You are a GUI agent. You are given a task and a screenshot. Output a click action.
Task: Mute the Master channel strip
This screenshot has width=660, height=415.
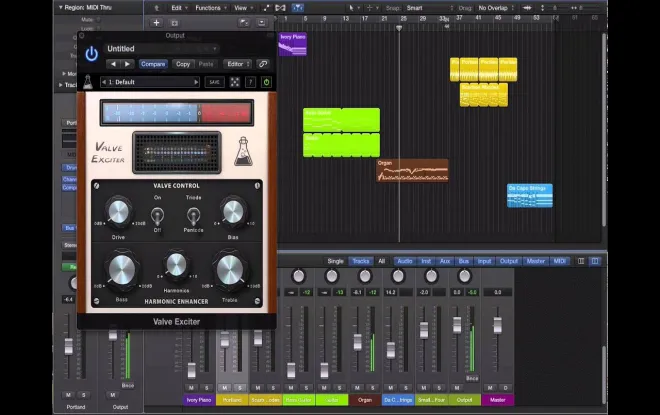coord(490,388)
